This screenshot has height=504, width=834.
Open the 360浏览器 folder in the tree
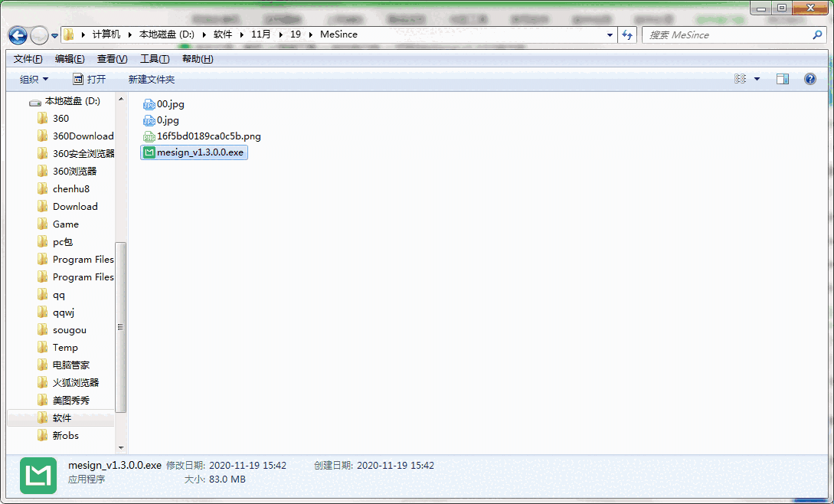tap(74, 172)
